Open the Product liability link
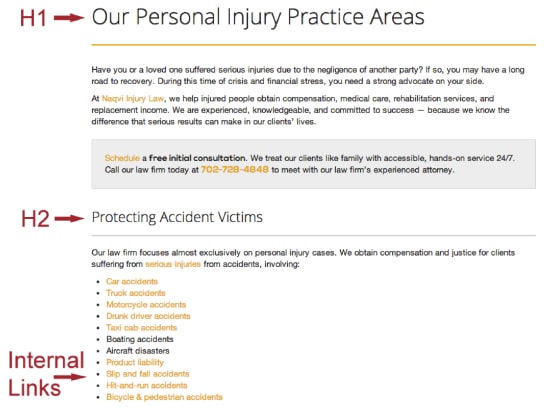The width and height of the screenshot is (550, 407). [135, 362]
